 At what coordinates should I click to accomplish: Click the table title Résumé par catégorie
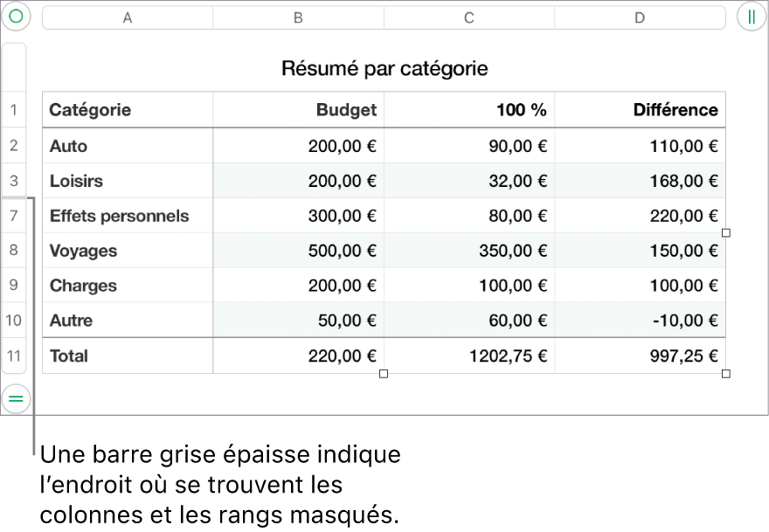pyautogui.click(x=384, y=68)
